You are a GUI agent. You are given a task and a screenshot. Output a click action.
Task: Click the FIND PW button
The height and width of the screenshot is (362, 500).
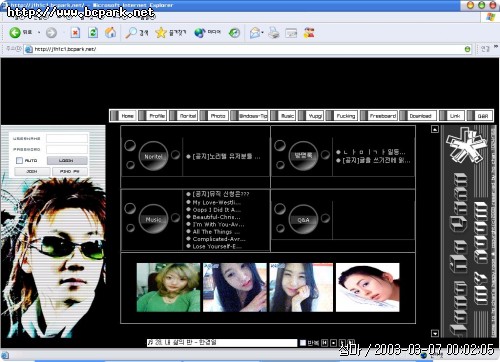70,171
